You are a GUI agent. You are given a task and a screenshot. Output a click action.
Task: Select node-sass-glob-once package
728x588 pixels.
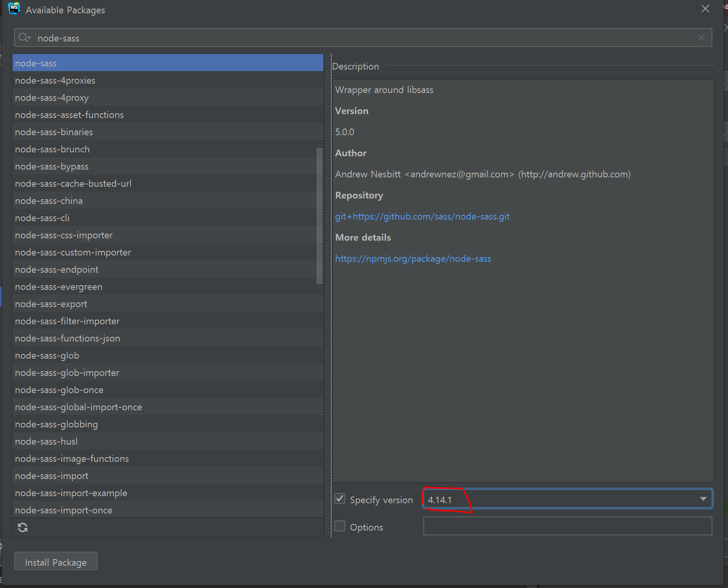pos(168,390)
